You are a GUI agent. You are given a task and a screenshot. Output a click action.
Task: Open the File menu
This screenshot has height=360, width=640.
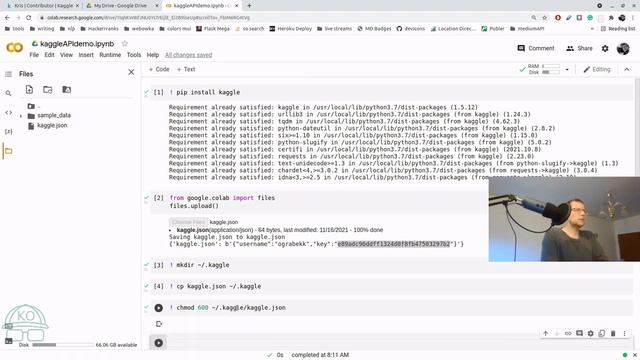pyautogui.click(x=34, y=55)
